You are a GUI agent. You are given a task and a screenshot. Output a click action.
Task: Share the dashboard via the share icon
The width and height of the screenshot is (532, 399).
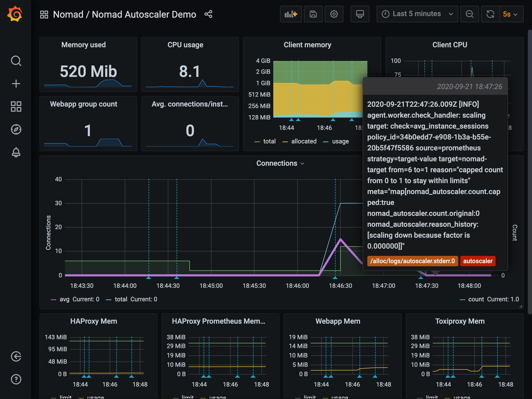pos(208,14)
